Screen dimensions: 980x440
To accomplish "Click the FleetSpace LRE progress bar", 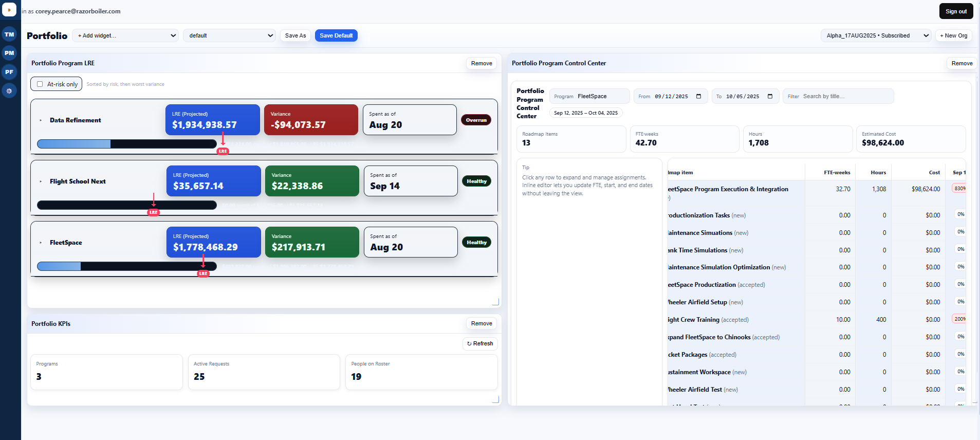I will tap(127, 266).
